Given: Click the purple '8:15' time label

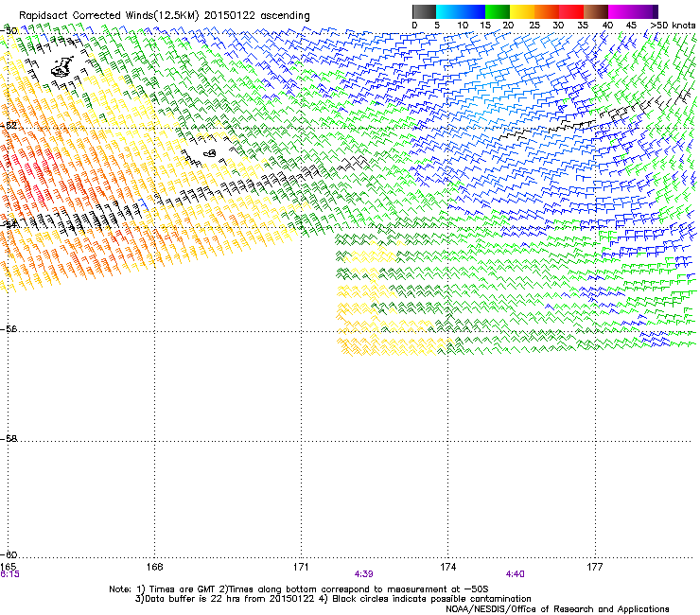Looking at the screenshot, I should (9, 574).
